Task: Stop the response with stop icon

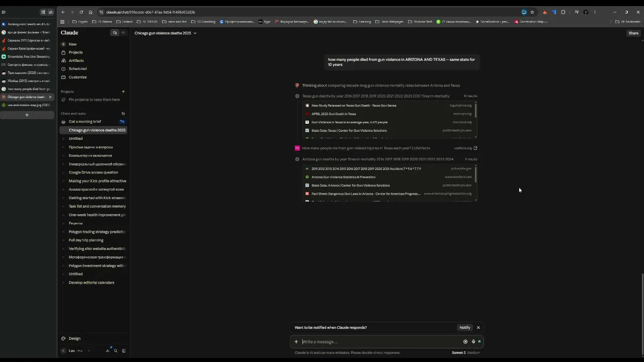Action: [x=465, y=342]
